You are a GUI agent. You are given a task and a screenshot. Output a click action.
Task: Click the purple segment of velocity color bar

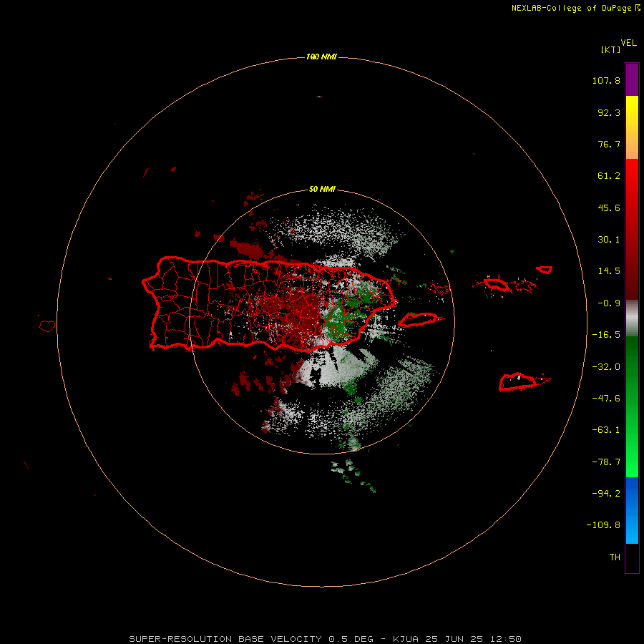tap(632, 79)
